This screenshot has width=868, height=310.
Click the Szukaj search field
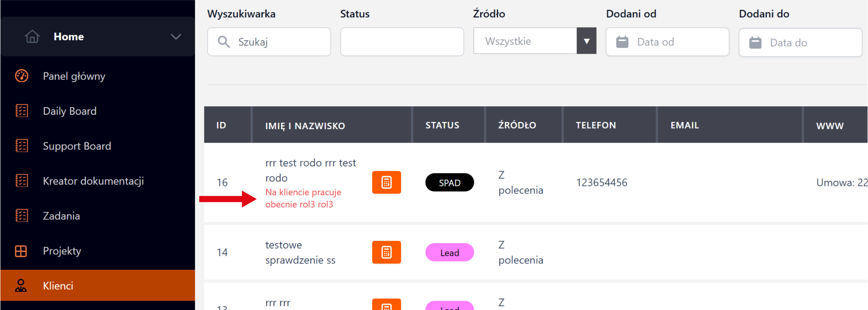coord(280,42)
